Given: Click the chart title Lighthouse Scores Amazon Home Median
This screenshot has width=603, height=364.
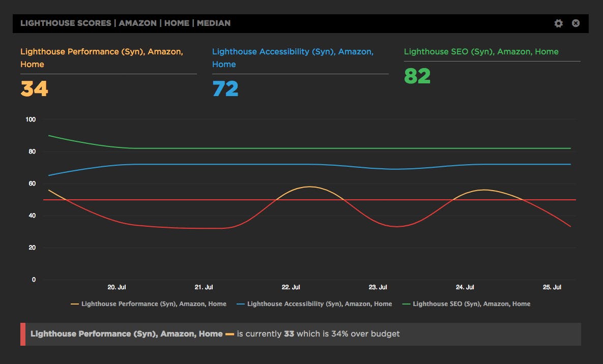Looking at the screenshot, I should click(125, 23).
